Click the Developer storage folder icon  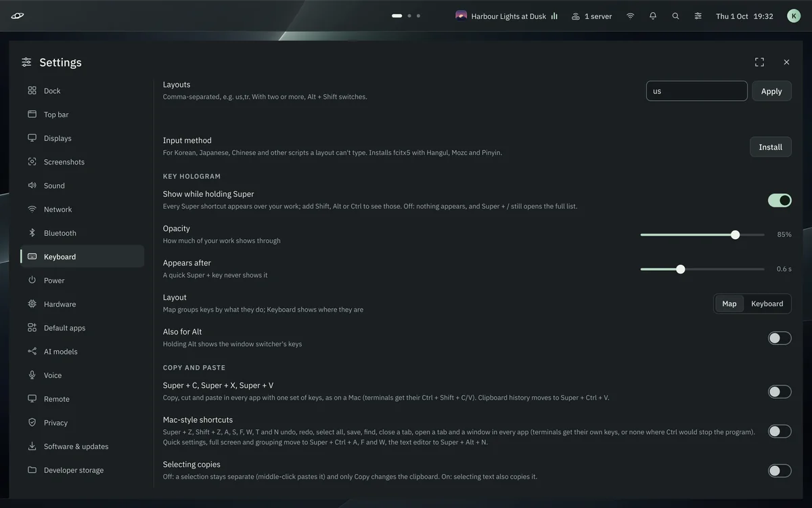[32, 470]
